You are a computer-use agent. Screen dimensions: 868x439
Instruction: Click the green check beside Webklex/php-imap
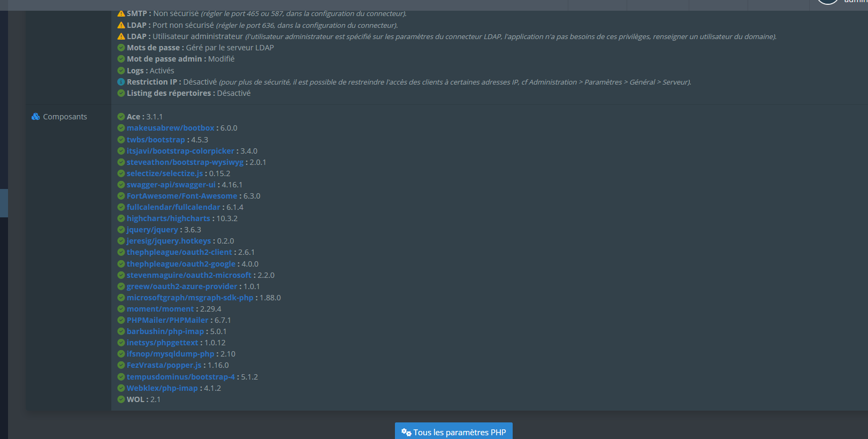tap(121, 388)
